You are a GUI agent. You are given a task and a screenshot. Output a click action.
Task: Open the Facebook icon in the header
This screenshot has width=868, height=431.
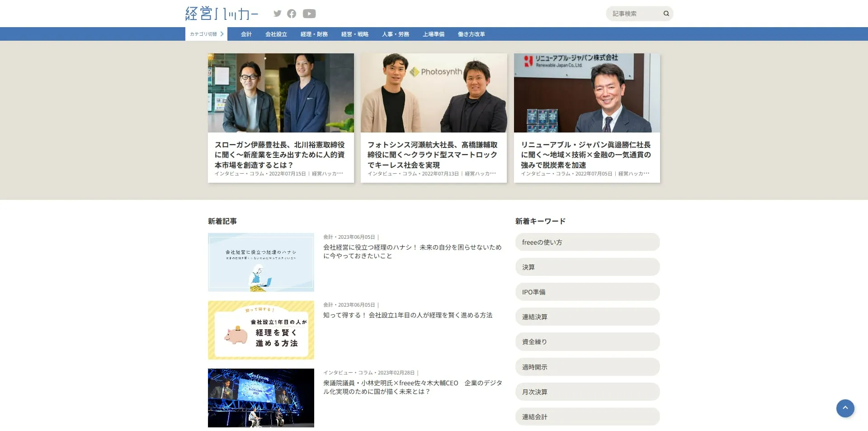click(x=292, y=14)
